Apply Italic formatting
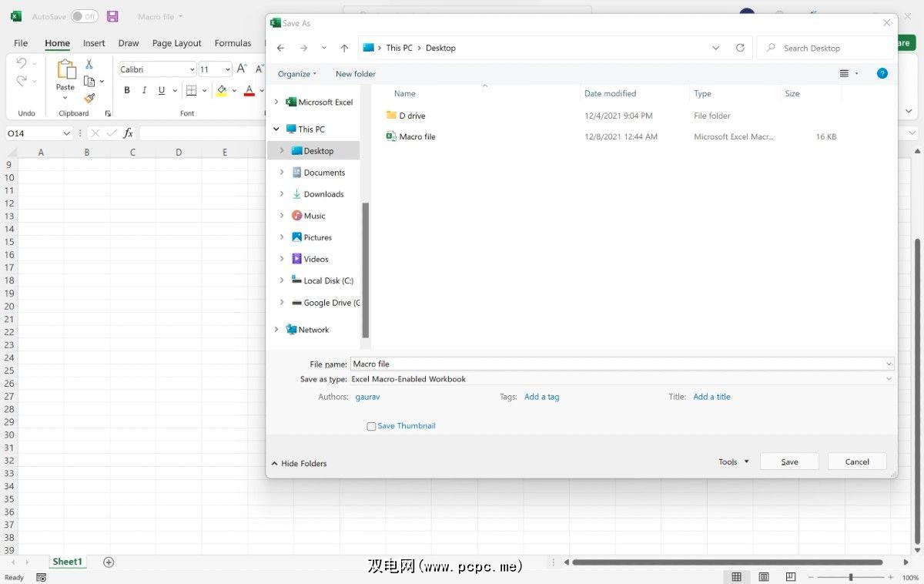The image size is (924, 584). 144,90
